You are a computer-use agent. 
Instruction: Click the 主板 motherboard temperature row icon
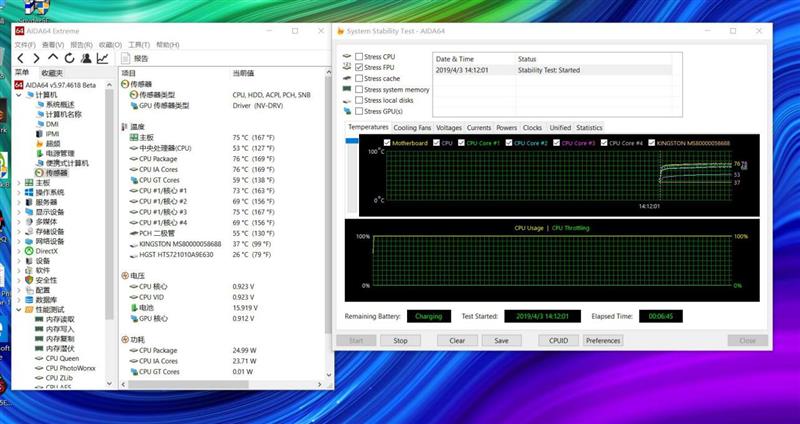click(134, 137)
